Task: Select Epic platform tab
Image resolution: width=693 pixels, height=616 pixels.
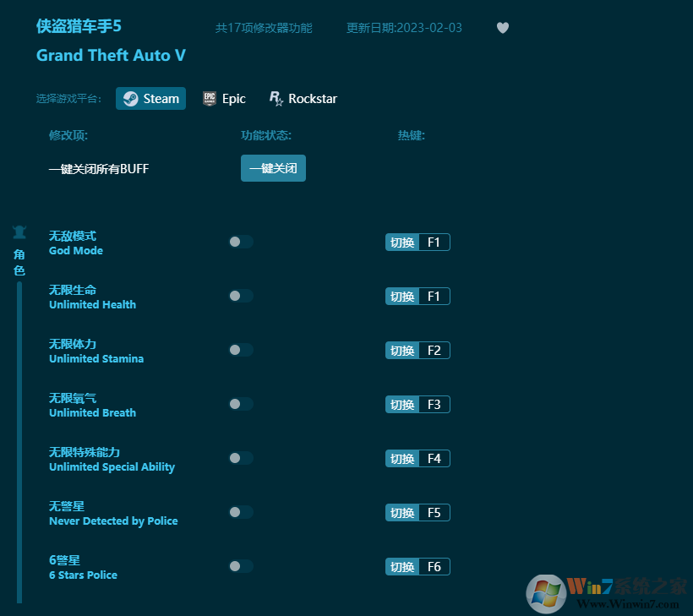Action: point(224,99)
